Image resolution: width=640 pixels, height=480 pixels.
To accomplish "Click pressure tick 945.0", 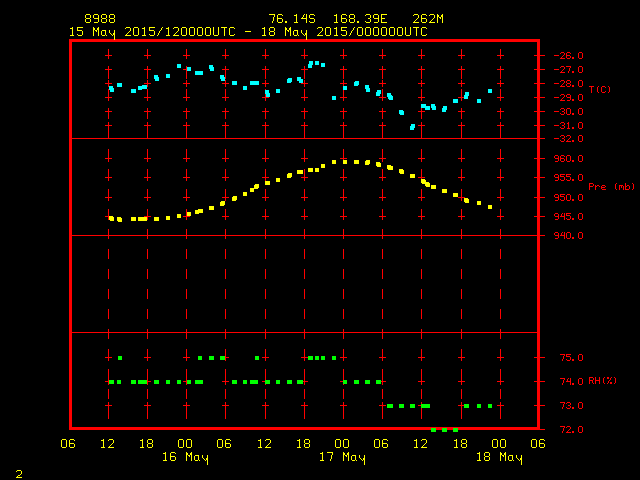I will [569, 217].
